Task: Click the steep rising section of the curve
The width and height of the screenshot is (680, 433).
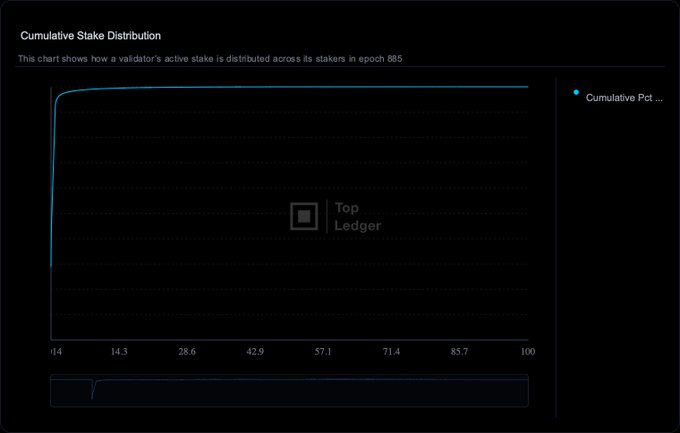Action: click(x=53, y=180)
